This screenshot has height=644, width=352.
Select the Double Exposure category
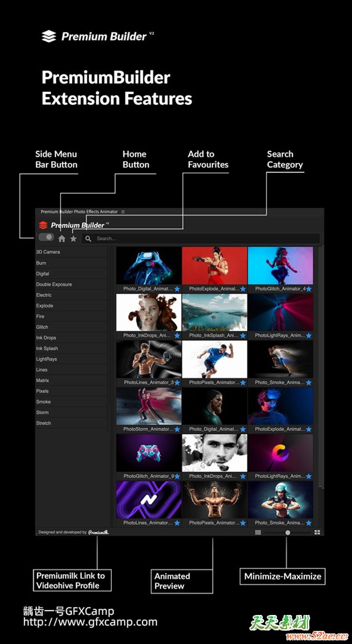[x=54, y=285]
